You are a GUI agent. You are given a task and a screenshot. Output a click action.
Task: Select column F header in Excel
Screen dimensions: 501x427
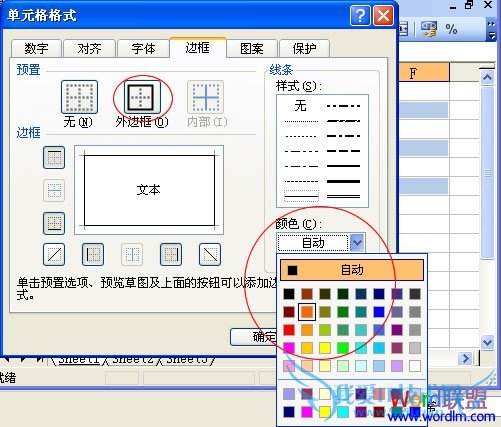424,72
